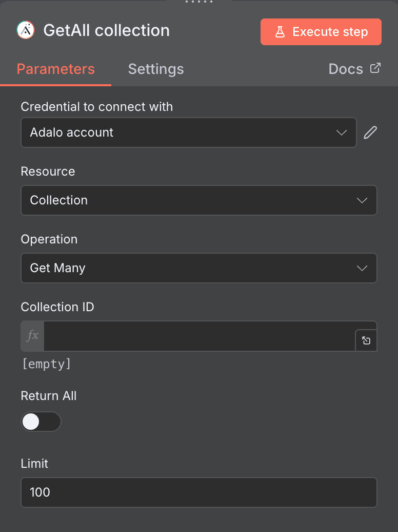Expand the Resource dropdown showing Collection
The width and height of the screenshot is (398, 532).
[x=363, y=200]
